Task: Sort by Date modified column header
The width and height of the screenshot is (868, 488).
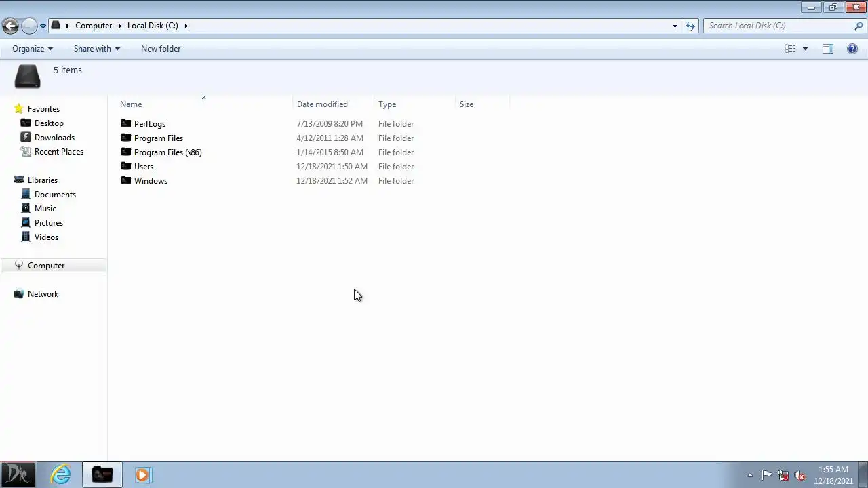Action: (322, 104)
